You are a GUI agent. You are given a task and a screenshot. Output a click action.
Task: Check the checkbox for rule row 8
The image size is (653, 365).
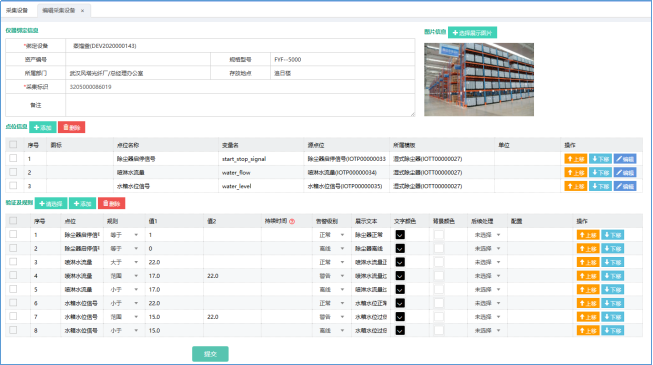coord(13,330)
